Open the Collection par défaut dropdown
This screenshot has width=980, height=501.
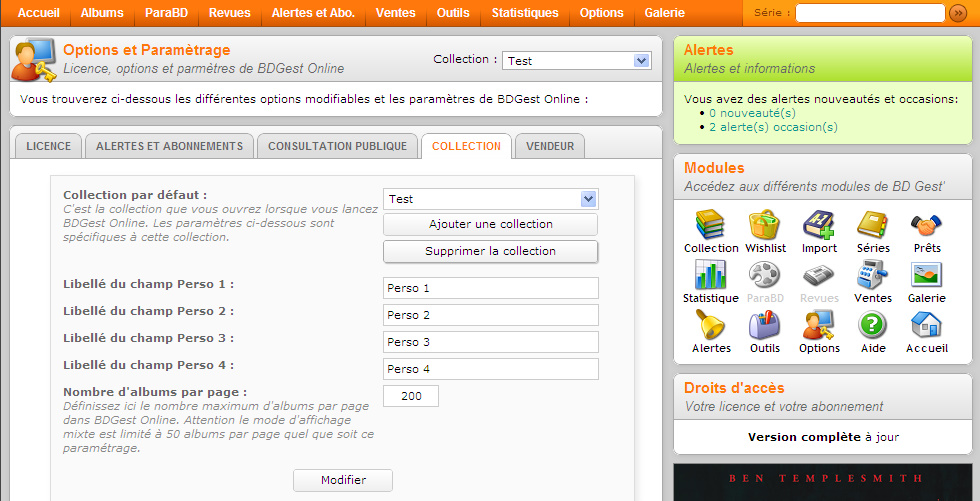click(588, 199)
